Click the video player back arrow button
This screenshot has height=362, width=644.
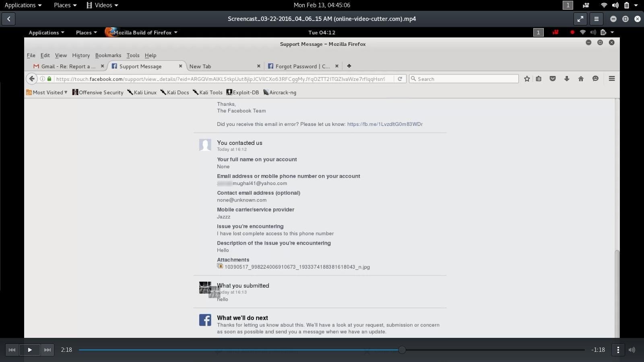[8, 19]
